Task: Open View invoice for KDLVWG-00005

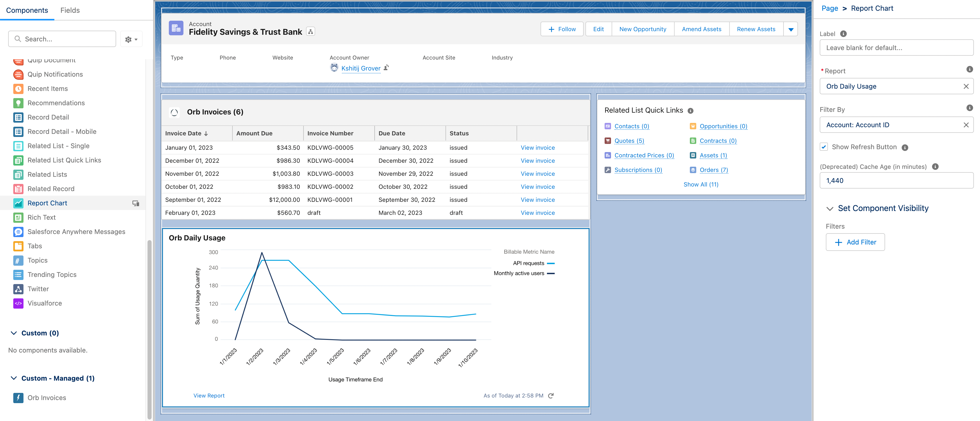Action: point(537,148)
